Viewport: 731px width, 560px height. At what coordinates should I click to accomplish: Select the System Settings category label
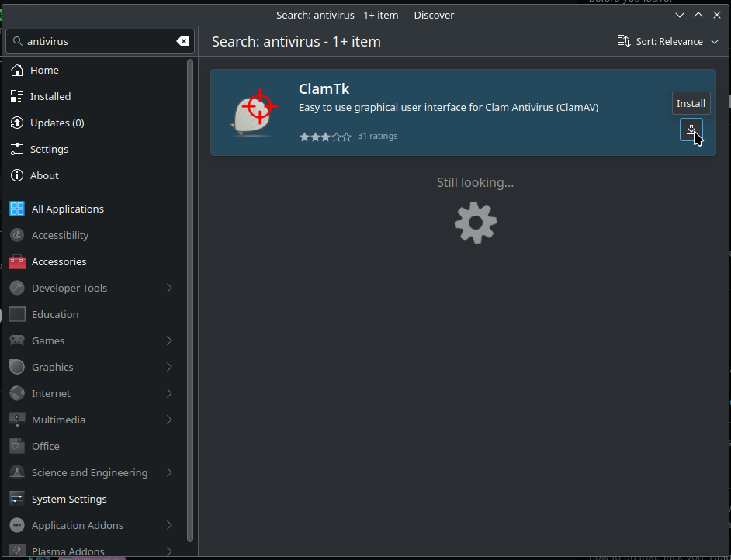click(x=69, y=499)
